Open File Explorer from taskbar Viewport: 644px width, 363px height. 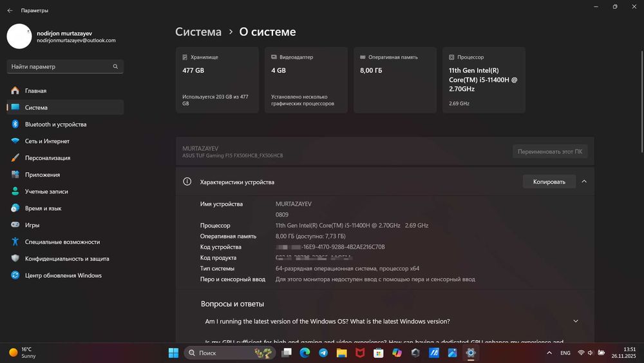click(342, 353)
